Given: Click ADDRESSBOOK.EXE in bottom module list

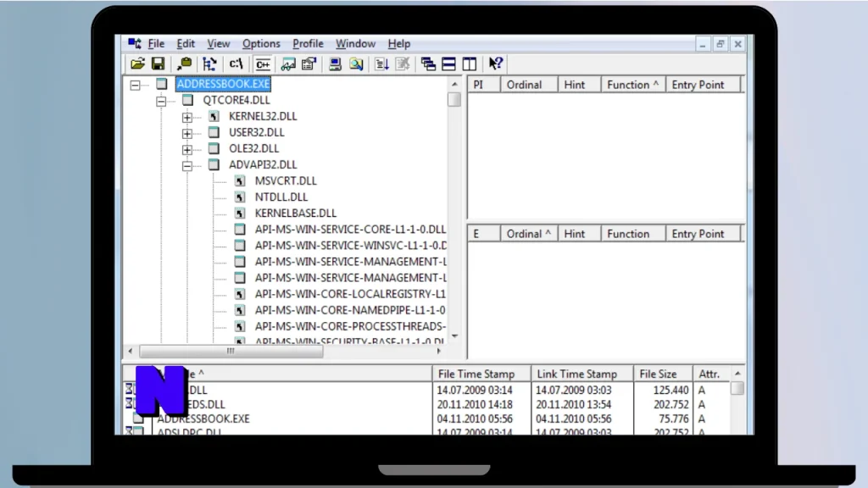Looking at the screenshot, I should coord(203,419).
